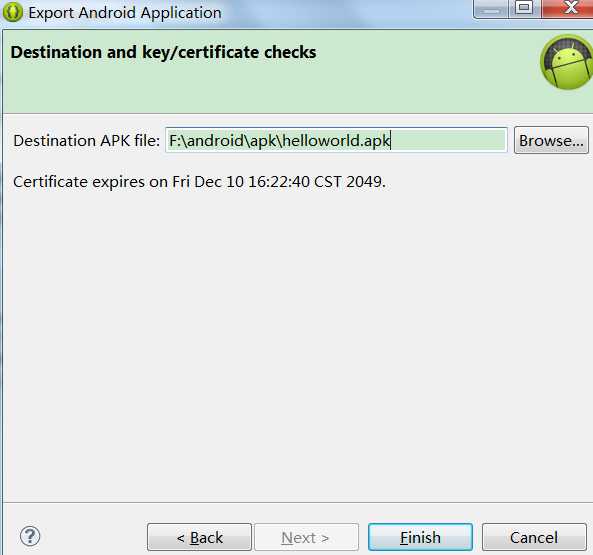Go to the previous page with < Back
Viewport: 593px width, 555px height.
[199, 537]
